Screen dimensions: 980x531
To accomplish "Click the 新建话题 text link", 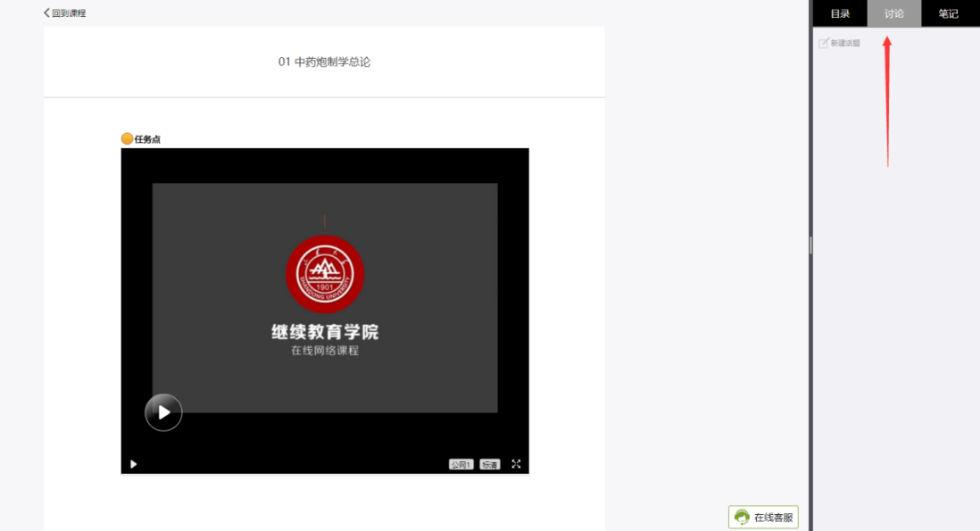I will [845, 43].
